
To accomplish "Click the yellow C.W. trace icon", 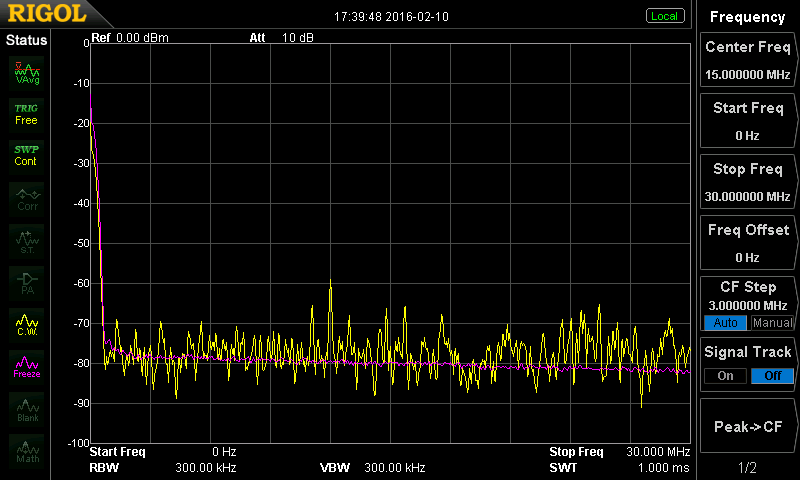I will pyautogui.click(x=26, y=324).
